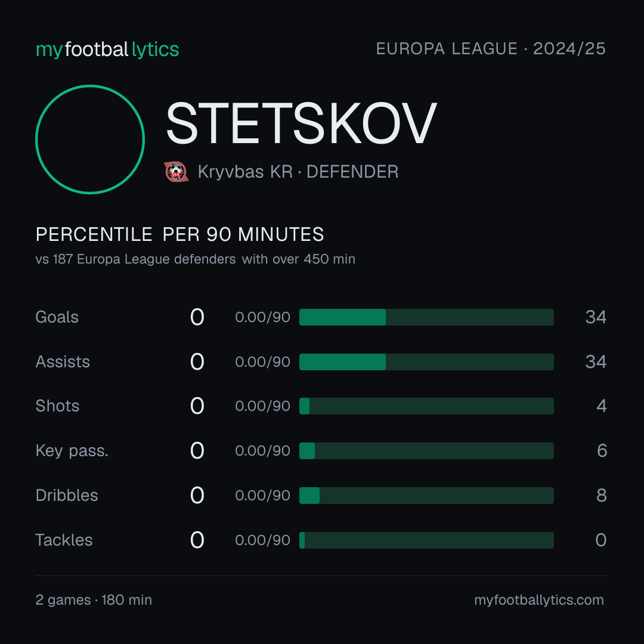Select the Dribbles percentile bar
The height and width of the screenshot is (644, 644).
(x=426, y=496)
